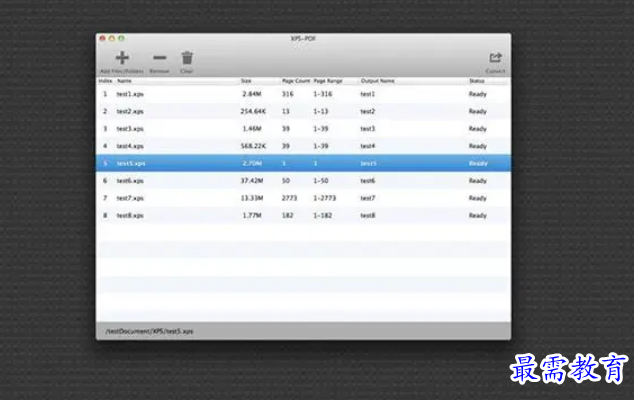
Task: Click the output name test4 cell
Action: point(368,146)
